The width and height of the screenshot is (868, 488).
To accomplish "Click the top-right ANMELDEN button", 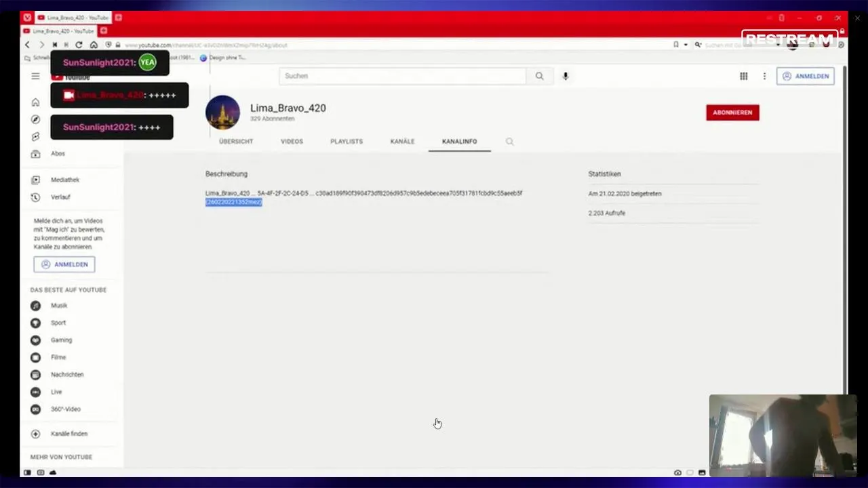I will pyautogui.click(x=806, y=76).
